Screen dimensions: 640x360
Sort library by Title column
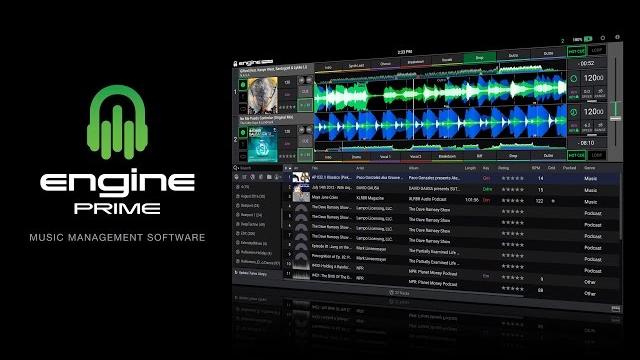point(315,168)
